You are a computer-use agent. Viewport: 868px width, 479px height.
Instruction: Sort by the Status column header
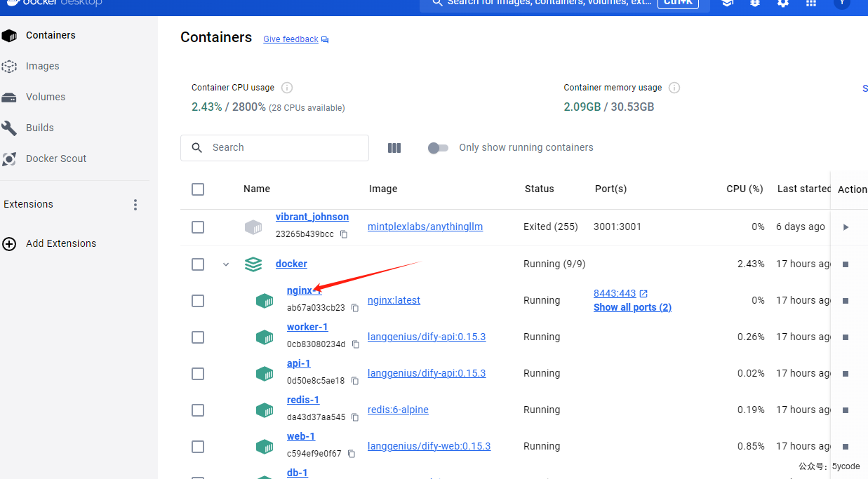pos(539,189)
